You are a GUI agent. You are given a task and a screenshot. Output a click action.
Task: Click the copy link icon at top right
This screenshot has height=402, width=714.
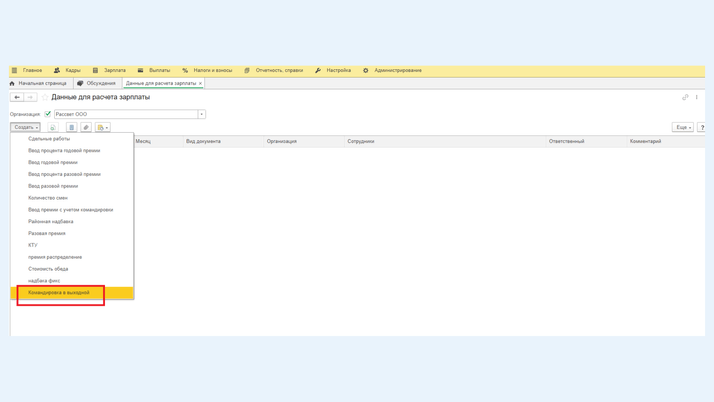685,97
